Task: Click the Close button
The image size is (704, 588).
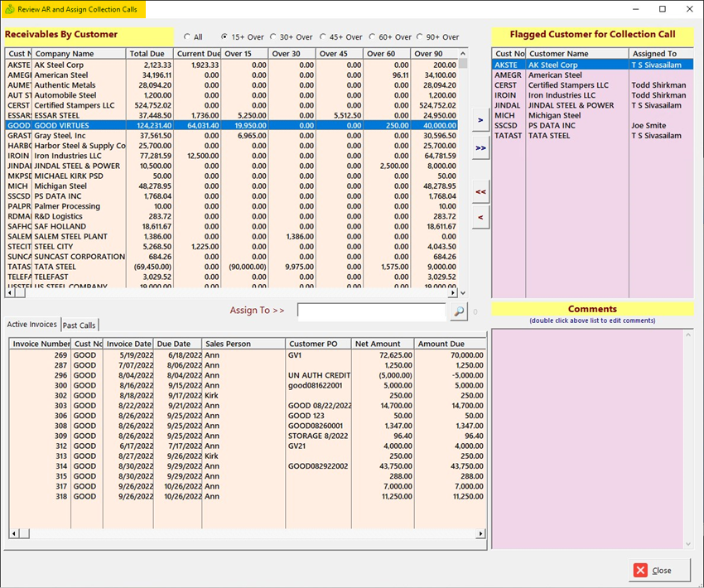Action: [x=659, y=570]
